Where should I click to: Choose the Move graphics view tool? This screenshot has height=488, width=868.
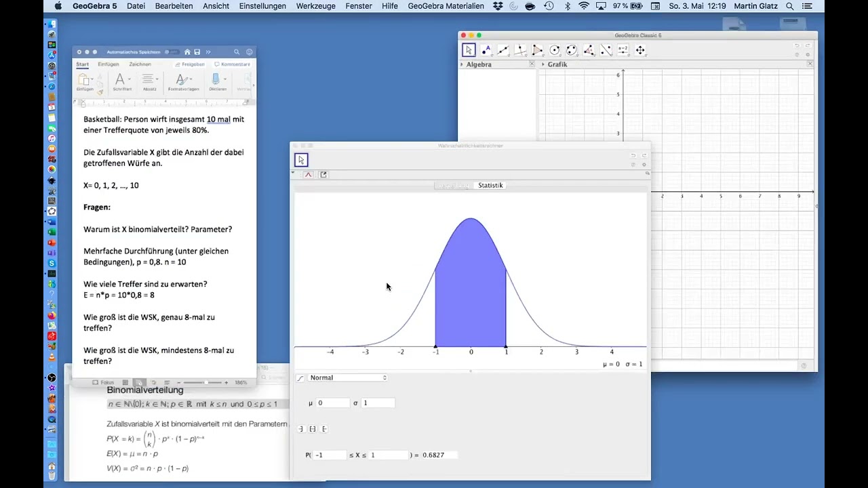pyautogui.click(x=640, y=50)
